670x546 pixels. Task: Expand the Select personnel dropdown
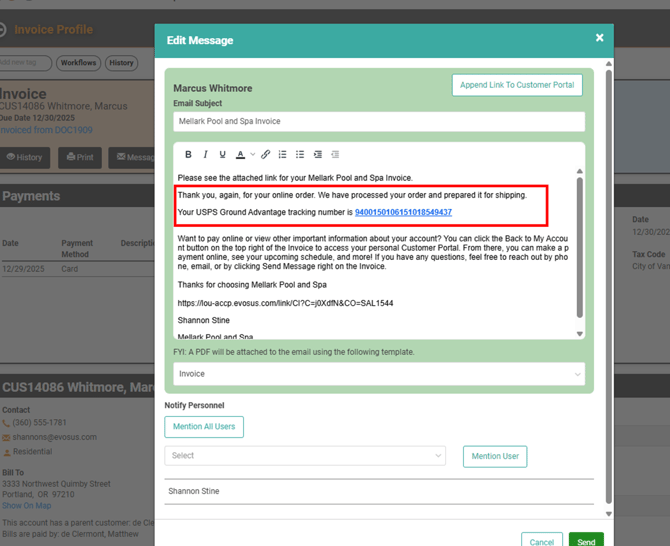[x=304, y=456]
